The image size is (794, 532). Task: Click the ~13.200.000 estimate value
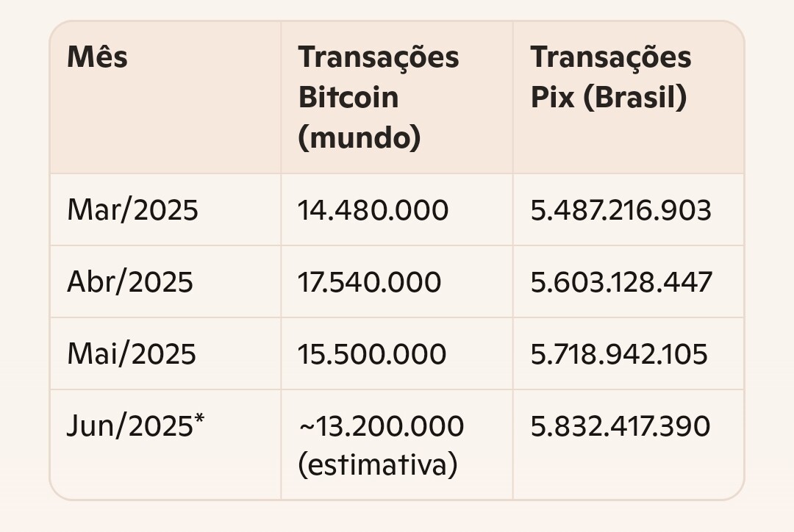tap(382, 425)
